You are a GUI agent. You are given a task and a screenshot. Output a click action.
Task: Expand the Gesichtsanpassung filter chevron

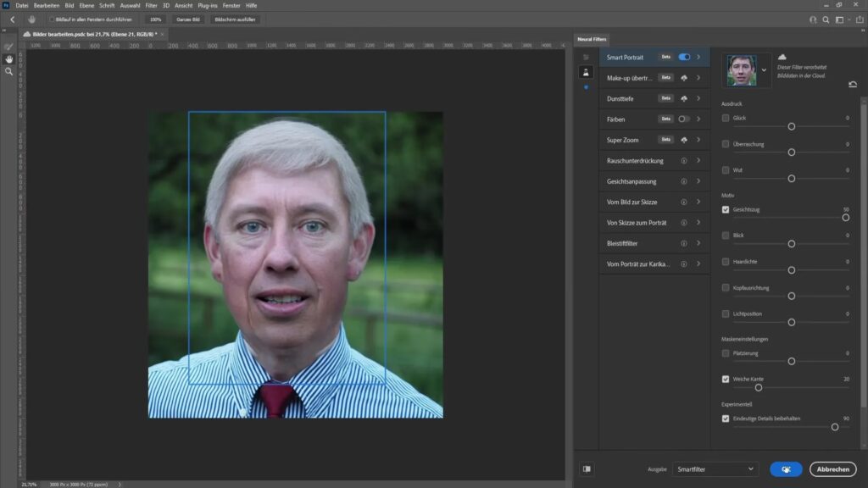pos(698,181)
